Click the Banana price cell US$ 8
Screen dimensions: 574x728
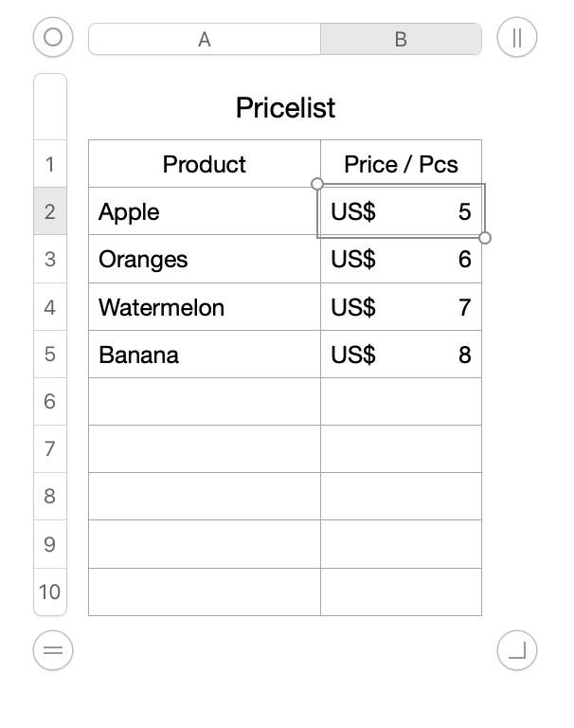[x=401, y=355]
